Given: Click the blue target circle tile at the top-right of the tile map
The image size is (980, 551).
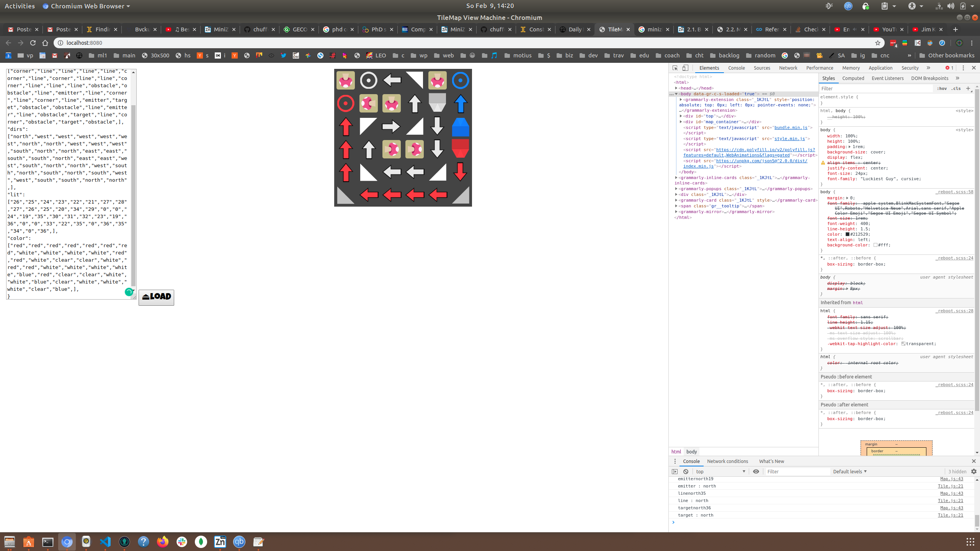Looking at the screenshot, I should [x=460, y=80].
